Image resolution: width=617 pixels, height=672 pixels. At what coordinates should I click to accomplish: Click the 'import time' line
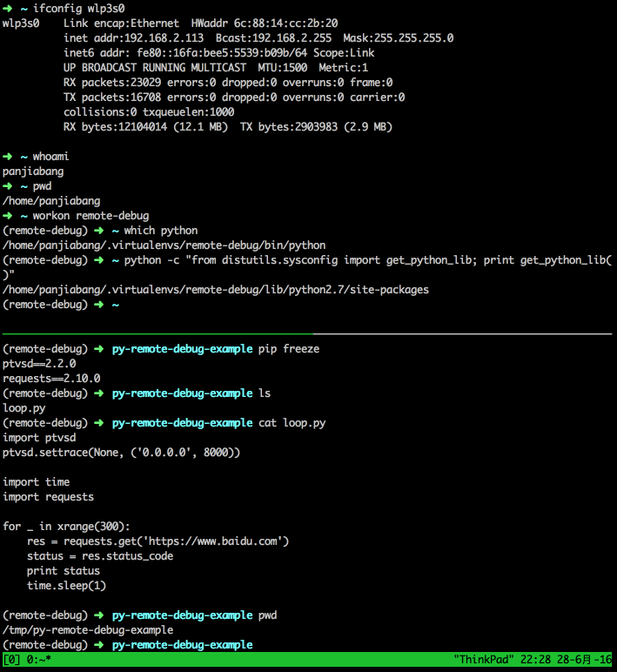coord(36,482)
